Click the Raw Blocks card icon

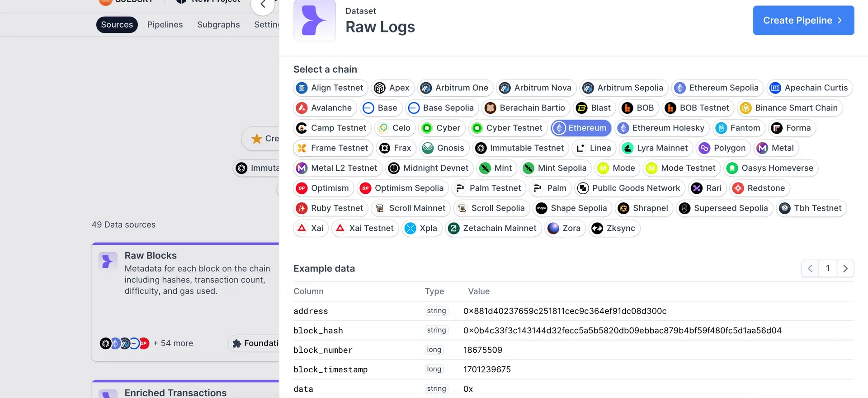pos(108,261)
